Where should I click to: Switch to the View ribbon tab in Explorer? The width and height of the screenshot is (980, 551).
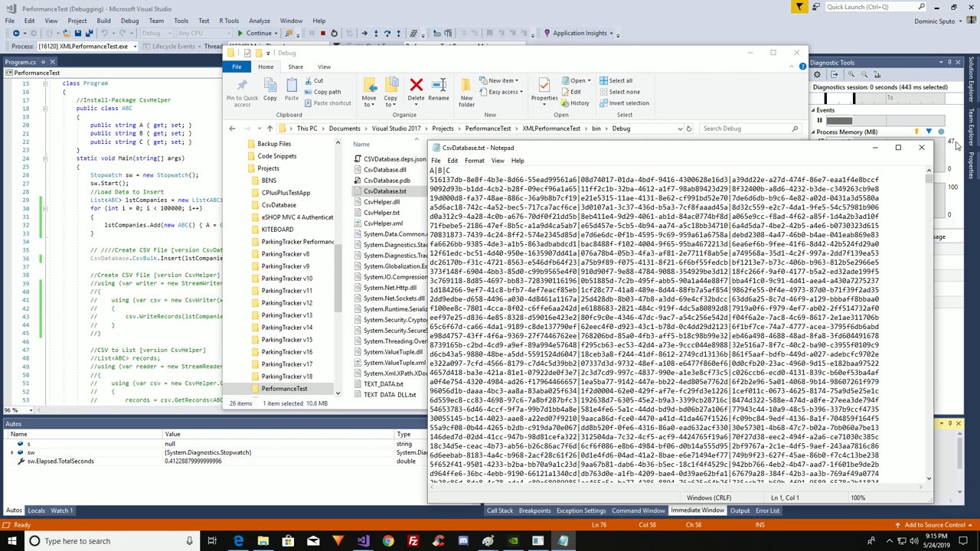[x=324, y=67]
